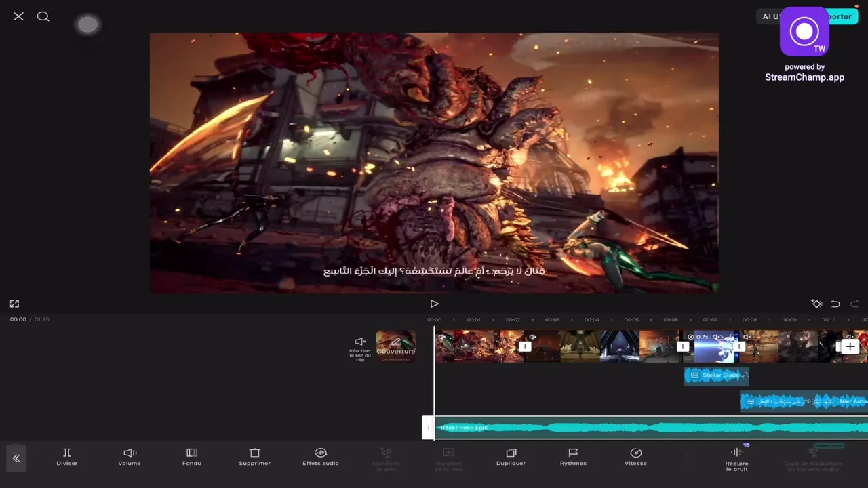Edit the Couverture cover thumbnail
The image size is (868, 488).
(396, 346)
